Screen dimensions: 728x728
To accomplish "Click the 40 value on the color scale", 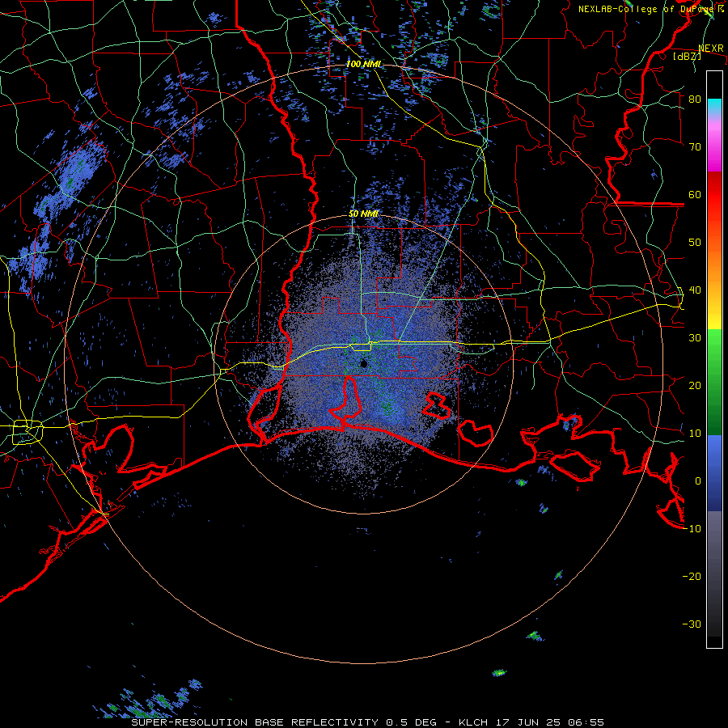I will click(695, 290).
